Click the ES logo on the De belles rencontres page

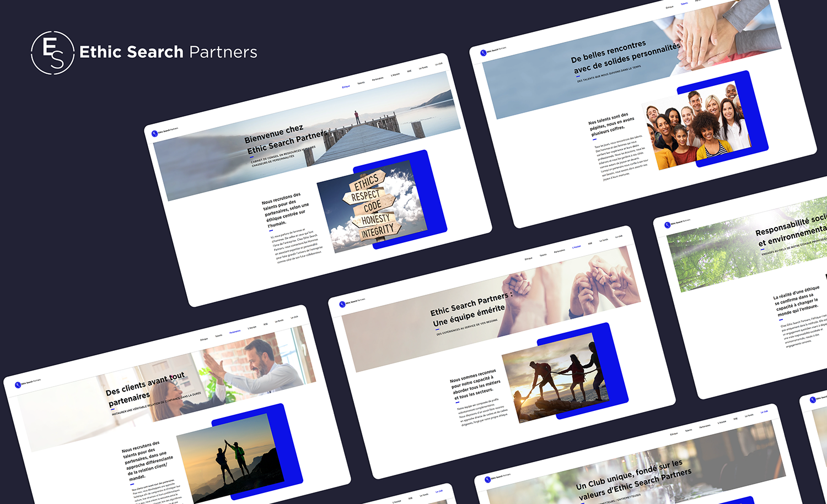point(483,53)
